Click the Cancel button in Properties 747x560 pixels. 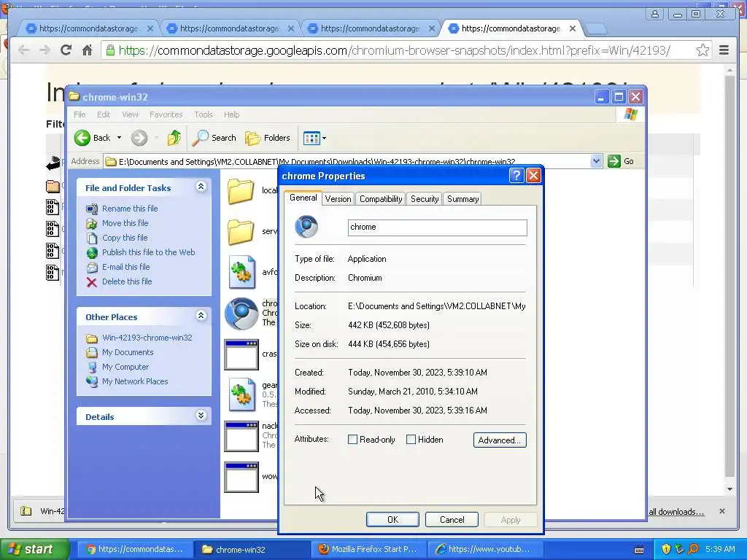tap(452, 519)
